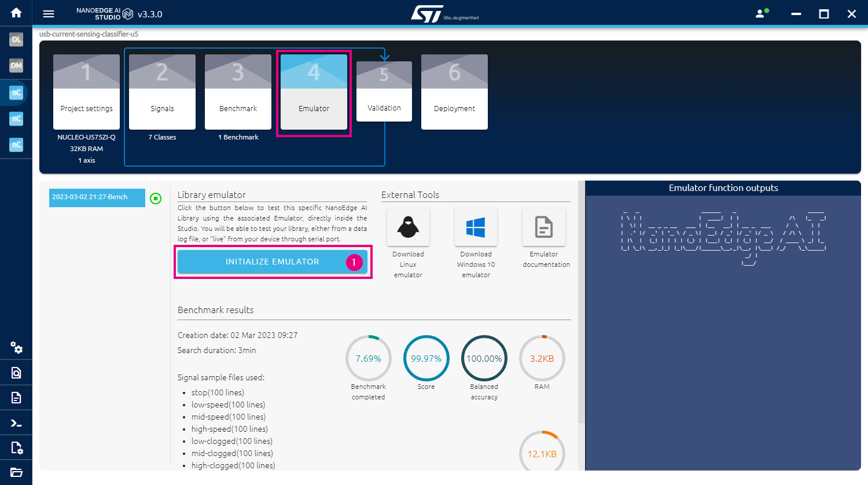Click low-speed(100 lines) list item

point(228,405)
